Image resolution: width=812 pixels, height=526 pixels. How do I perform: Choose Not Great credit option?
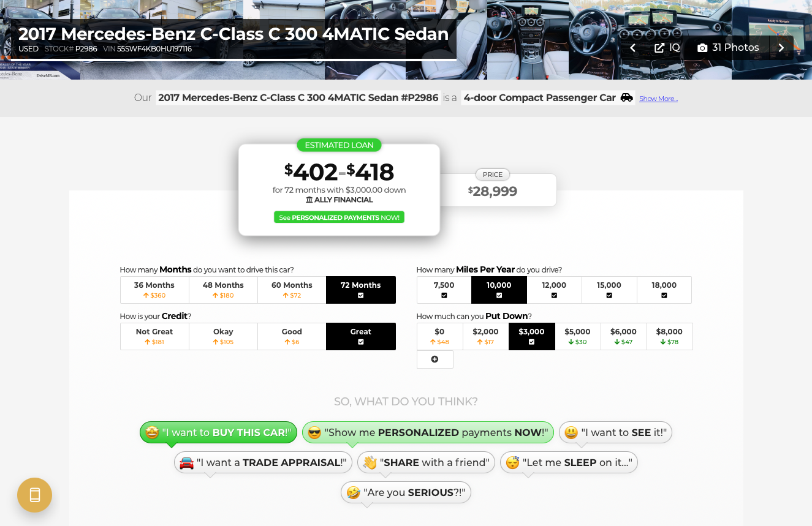tap(154, 336)
